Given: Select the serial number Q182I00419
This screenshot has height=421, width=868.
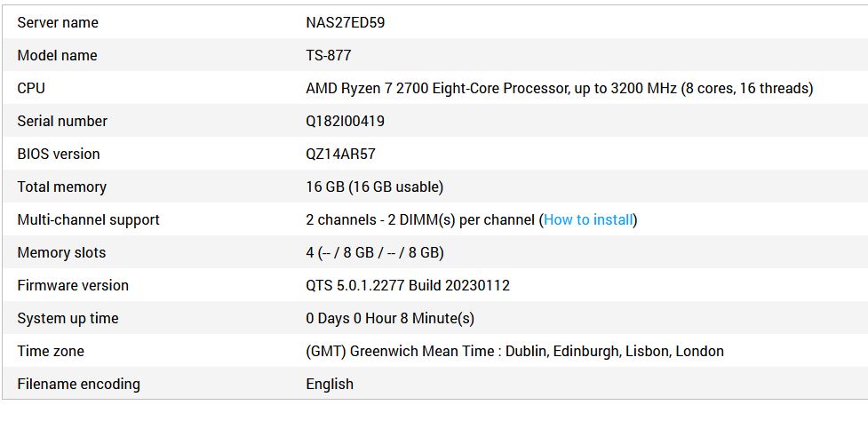Looking at the screenshot, I should point(346,121).
